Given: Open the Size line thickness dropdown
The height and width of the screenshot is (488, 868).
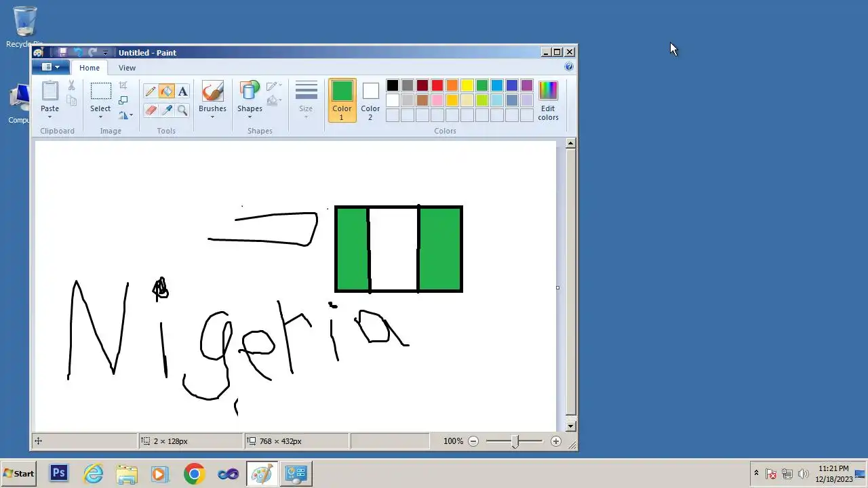Looking at the screenshot, I should click(x=306, y=100).
